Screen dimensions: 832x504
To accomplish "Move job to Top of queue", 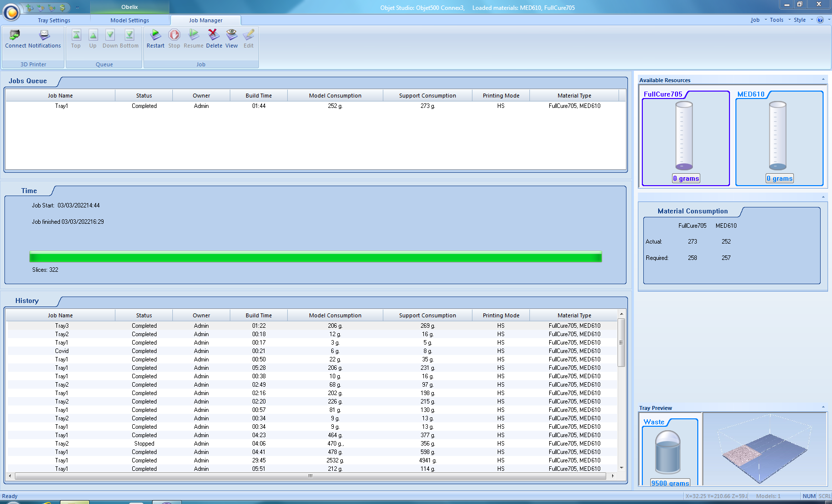I will [76, 39].
